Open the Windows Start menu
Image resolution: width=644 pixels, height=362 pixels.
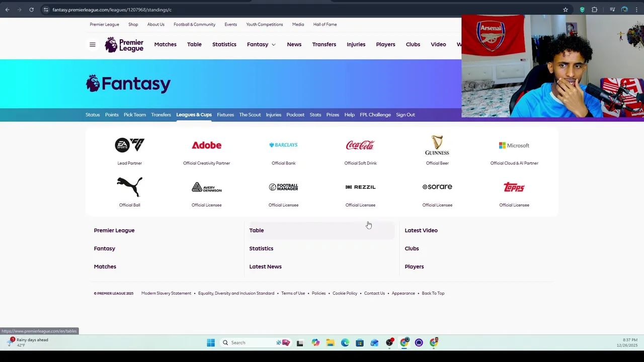pyautogui.click(x=211, y=343)
